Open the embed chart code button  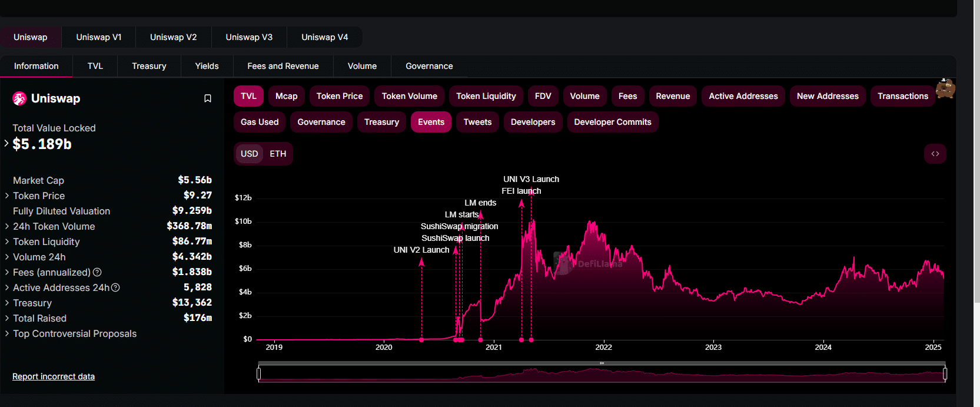pos(935,154)
